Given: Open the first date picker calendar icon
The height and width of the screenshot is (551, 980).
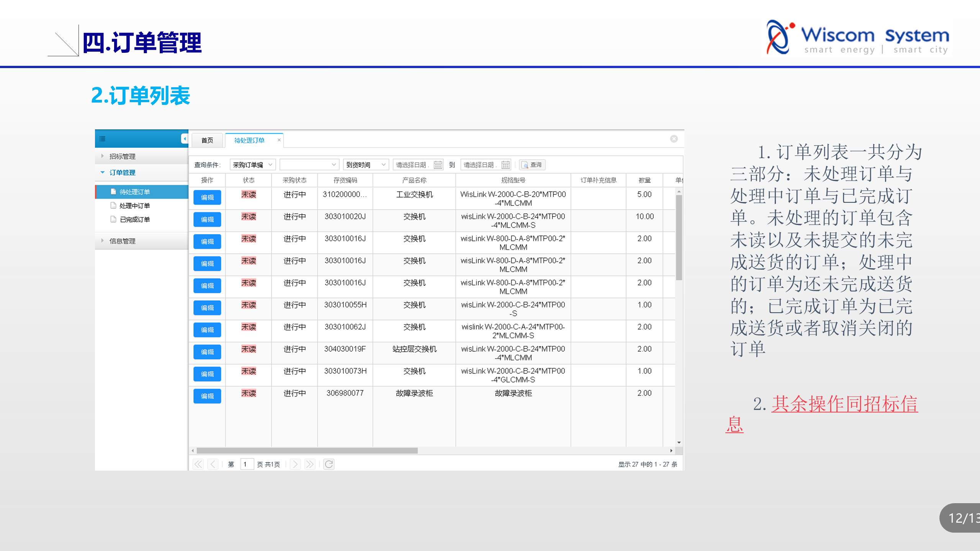Looking at the screenshot, I should (438, 165).
